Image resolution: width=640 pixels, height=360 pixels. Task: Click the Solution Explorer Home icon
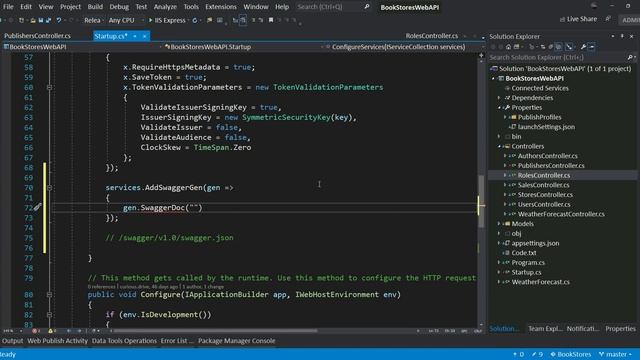click(508, 47)
